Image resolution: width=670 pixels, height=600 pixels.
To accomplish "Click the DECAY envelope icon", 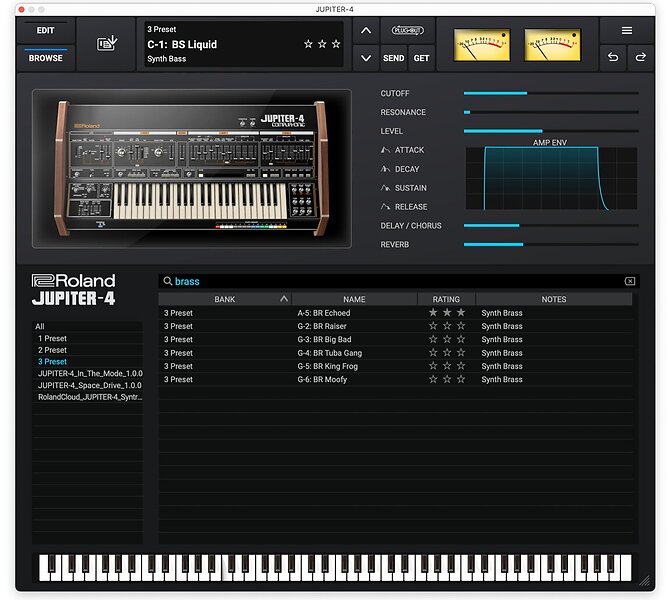I will [x=385, y=169].
